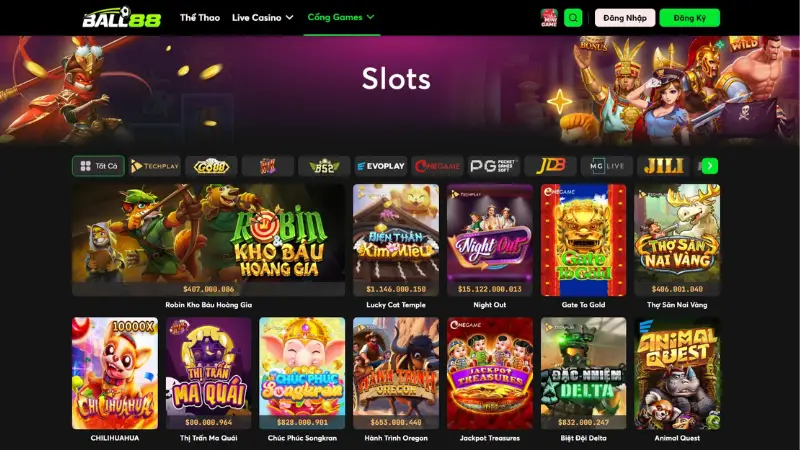Screen dimensions: 800x450
Task: Click the BALL88 logo
Action: point(121,17)
